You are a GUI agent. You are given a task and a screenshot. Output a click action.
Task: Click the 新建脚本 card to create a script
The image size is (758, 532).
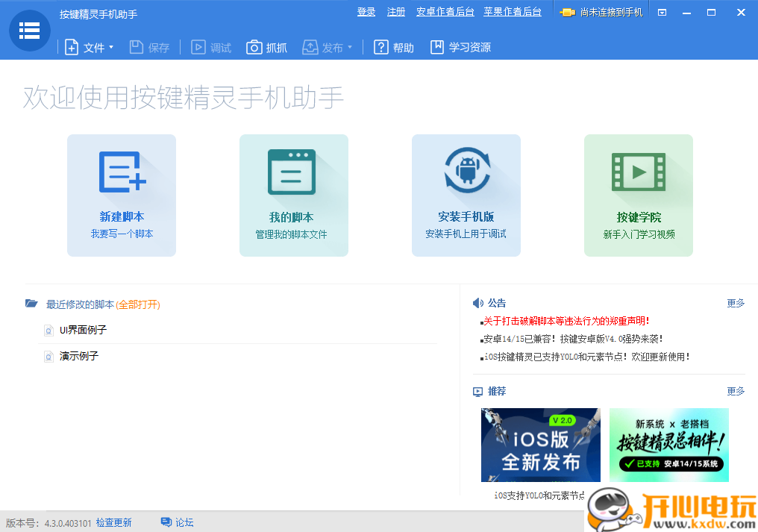click(x=121, y=195)
